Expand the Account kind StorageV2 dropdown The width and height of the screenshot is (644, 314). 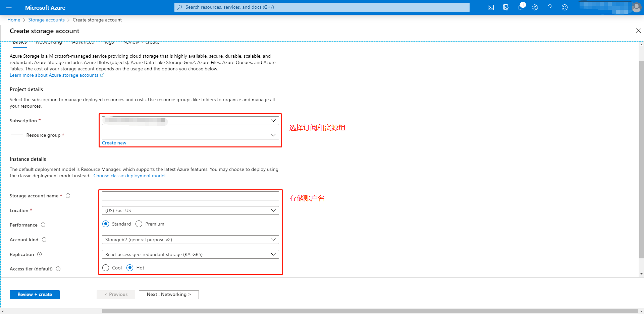coord(190,240)
